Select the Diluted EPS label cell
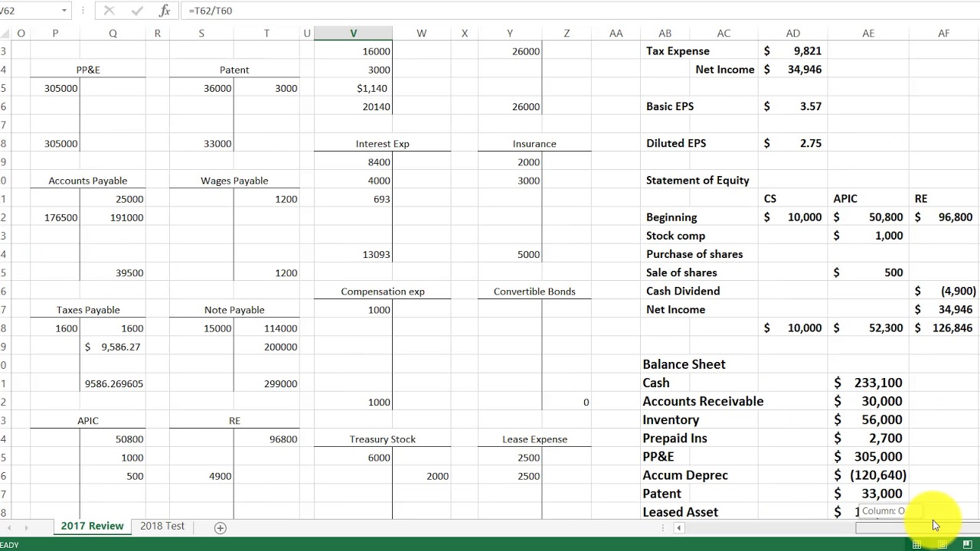Image resolution: width=980 pixels, height=551 pixels. (x=676, y=143)
